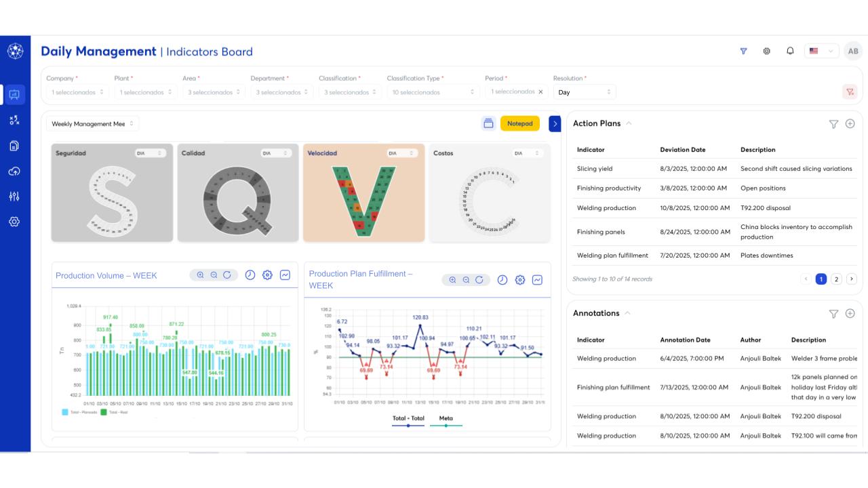Open Production Plan Fulfillment chart settings gear

click(520, 280)
